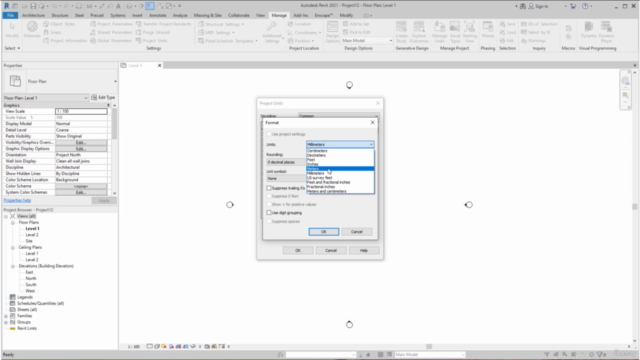640x360 pixels.
Task: Click the Properties panel scrollbar
Action: [x=114, y=124]
